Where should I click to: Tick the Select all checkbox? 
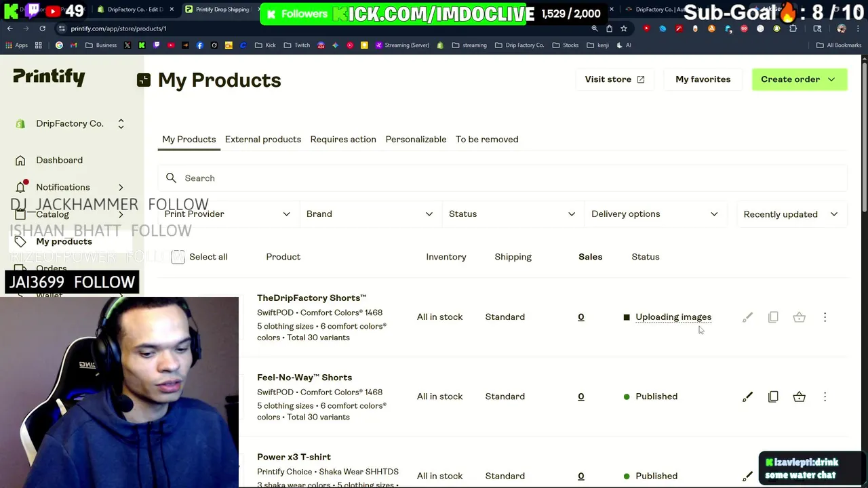coord(178,257)
